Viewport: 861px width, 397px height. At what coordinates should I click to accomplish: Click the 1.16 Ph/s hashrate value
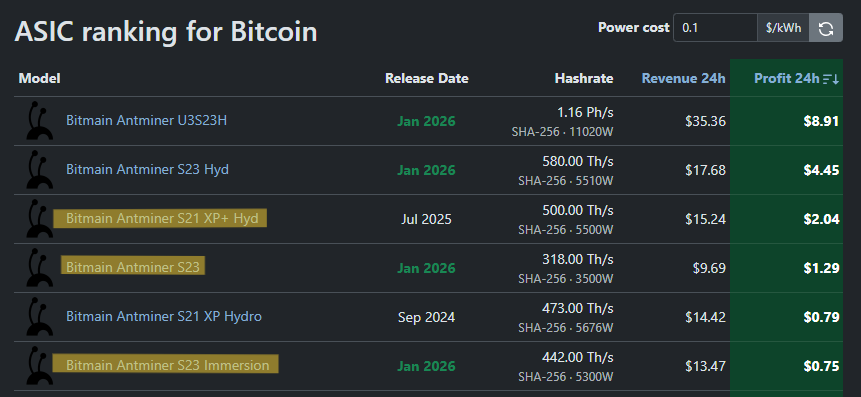pos(585,113)
